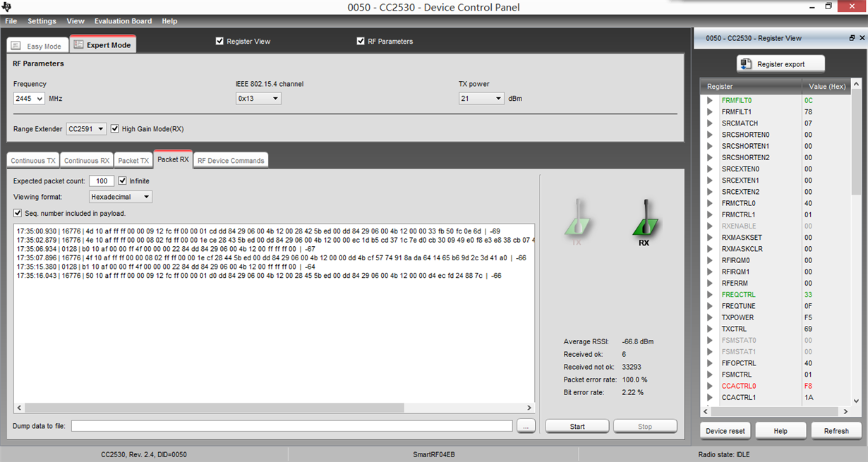Expand the FRMCTRL0 register row
868x462 pixels.
click(x=710, y=203)
